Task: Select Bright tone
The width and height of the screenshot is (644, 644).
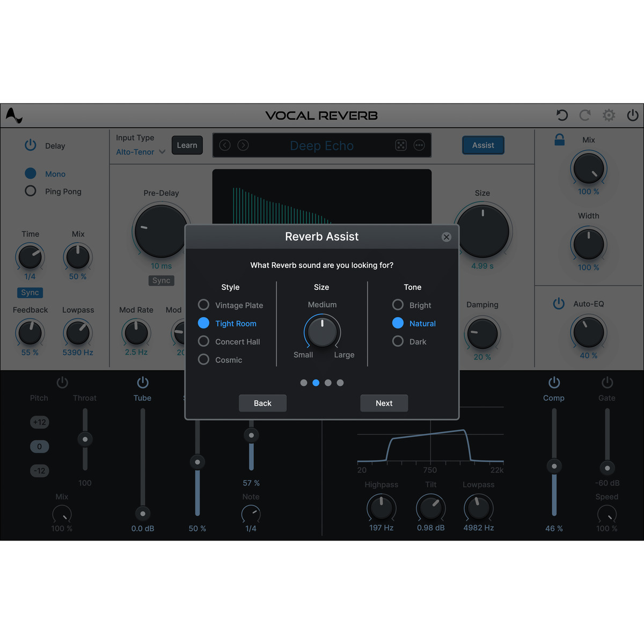Action: 398,305
